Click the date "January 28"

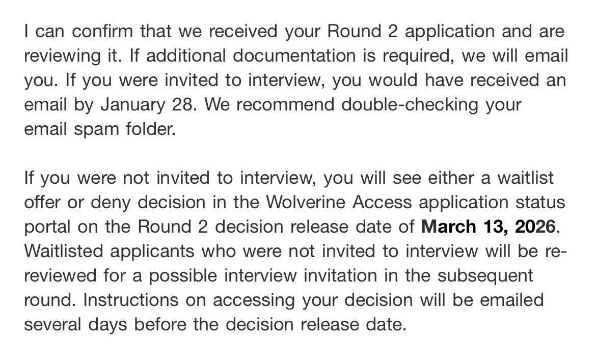coord(148,105)
